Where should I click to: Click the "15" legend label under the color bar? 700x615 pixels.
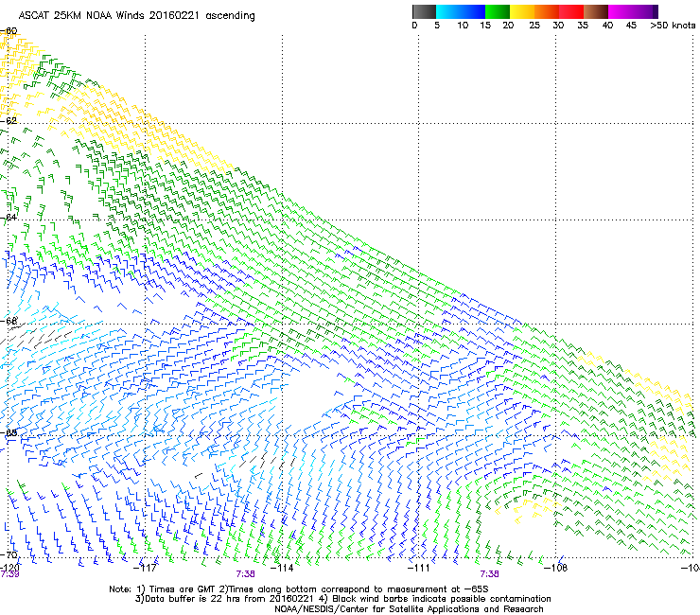pos(485,26)
